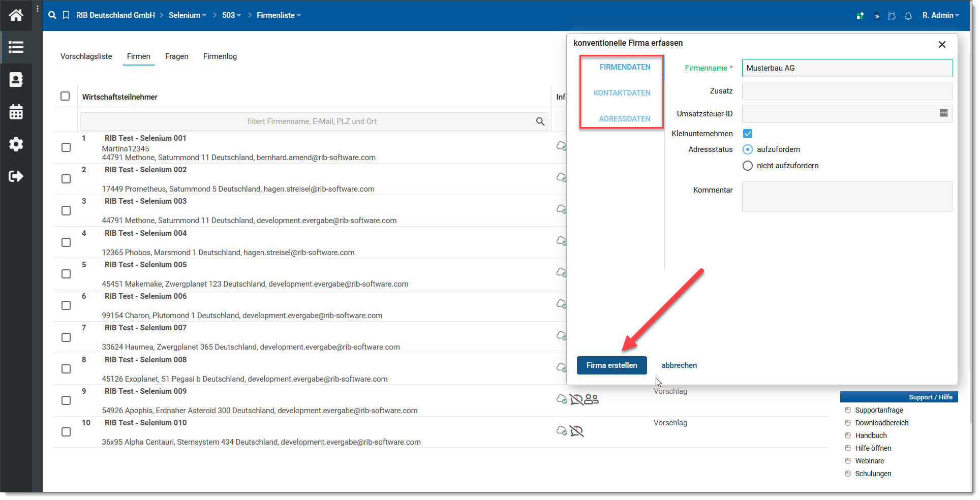Open the list view sidebar icon
The width and height of the screenshot is (980, 500).
click(16, 47)
